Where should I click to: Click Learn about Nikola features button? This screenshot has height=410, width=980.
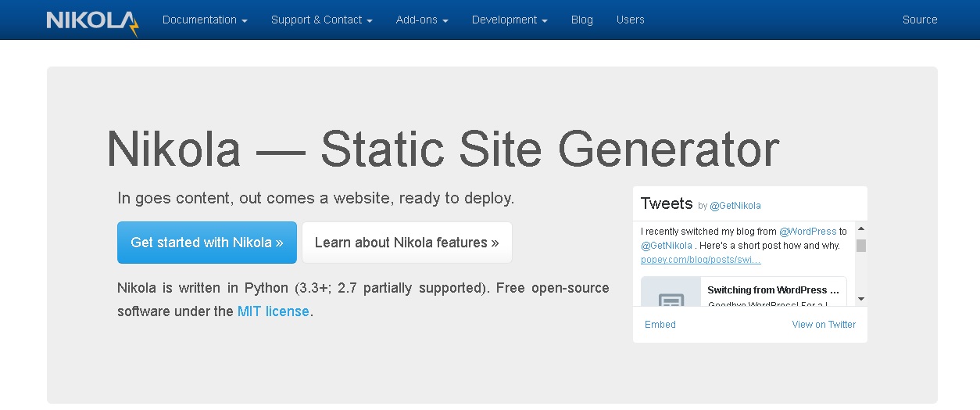(x=407, y=243)
